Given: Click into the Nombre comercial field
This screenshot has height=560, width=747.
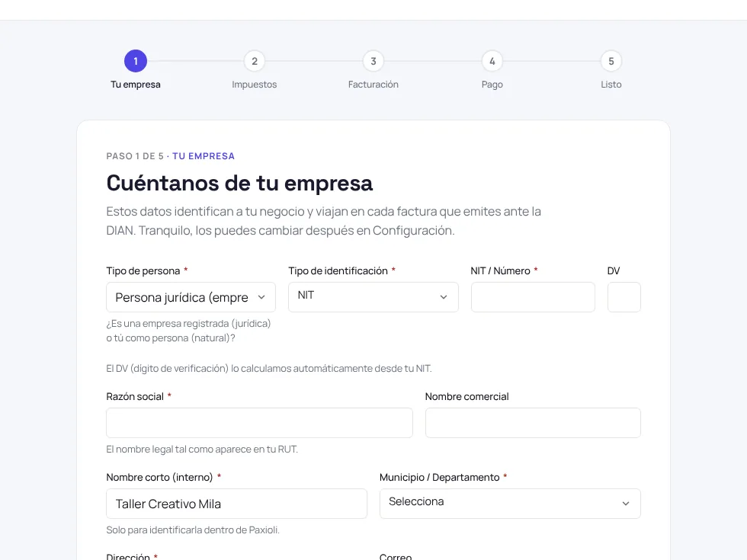Looking at the screenshot, I should pyautogui.click(x=533, y=422).
